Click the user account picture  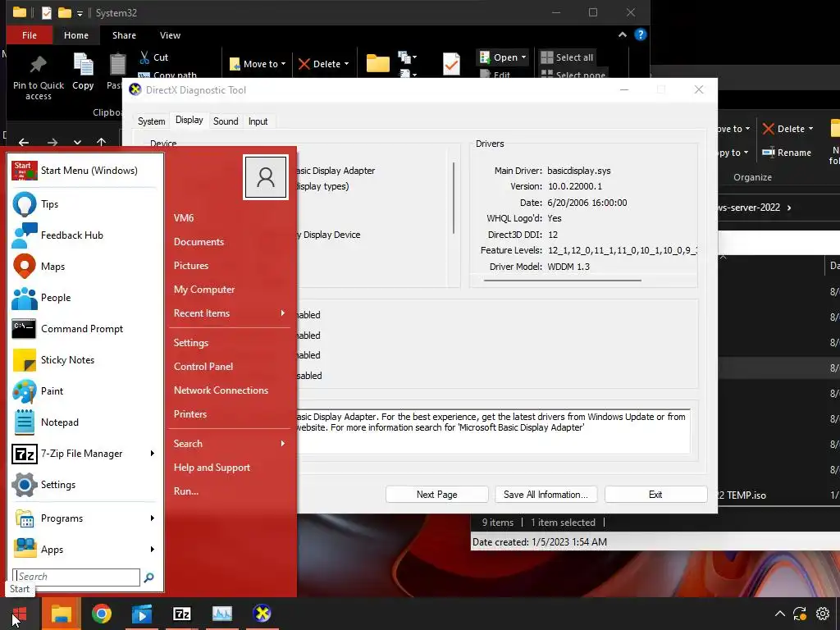(x=266, y=177)
